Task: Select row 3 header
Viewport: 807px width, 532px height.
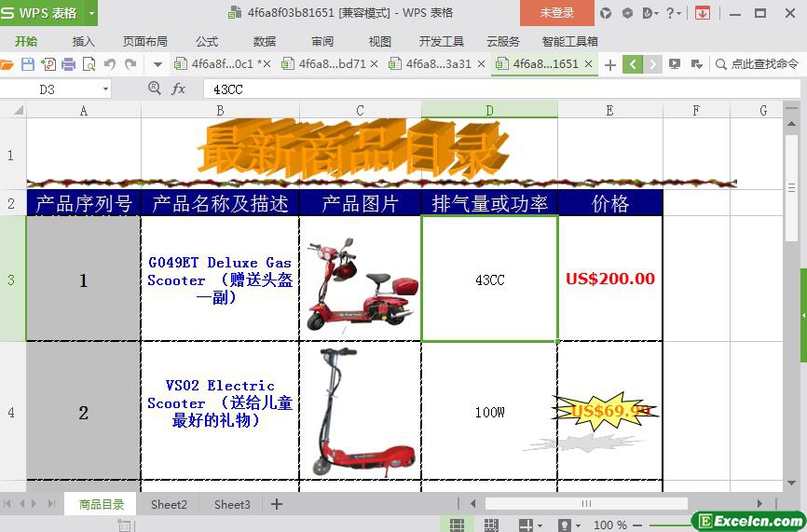Action: coord(11,280)
